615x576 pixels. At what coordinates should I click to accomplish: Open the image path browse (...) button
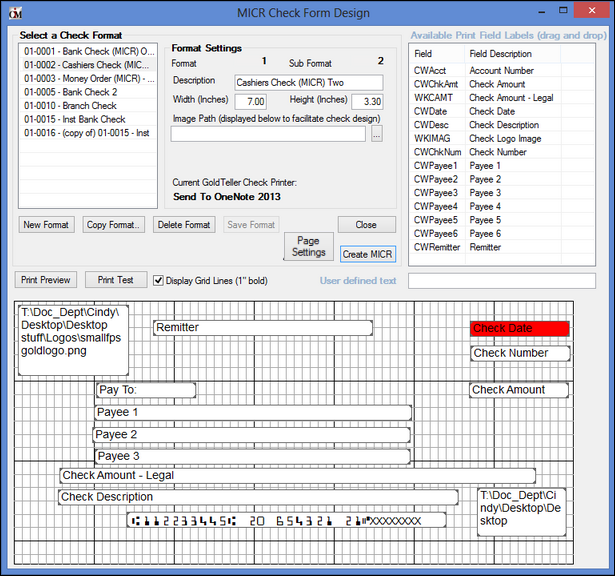pos(377,134)
